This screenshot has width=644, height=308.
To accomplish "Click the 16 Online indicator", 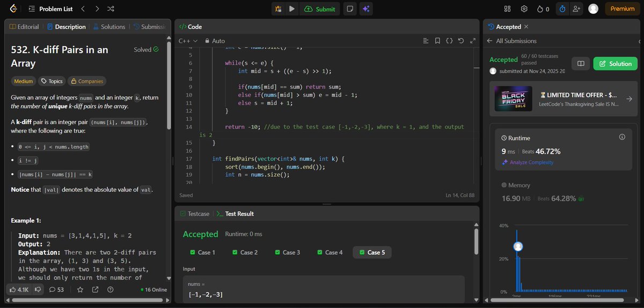I will 153,289.
